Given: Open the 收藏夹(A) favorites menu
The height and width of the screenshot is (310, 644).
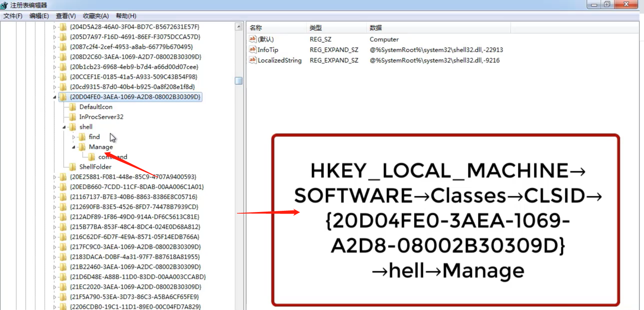Looking at the screenshot, I should pyautogui.click(x=96, y=16).
